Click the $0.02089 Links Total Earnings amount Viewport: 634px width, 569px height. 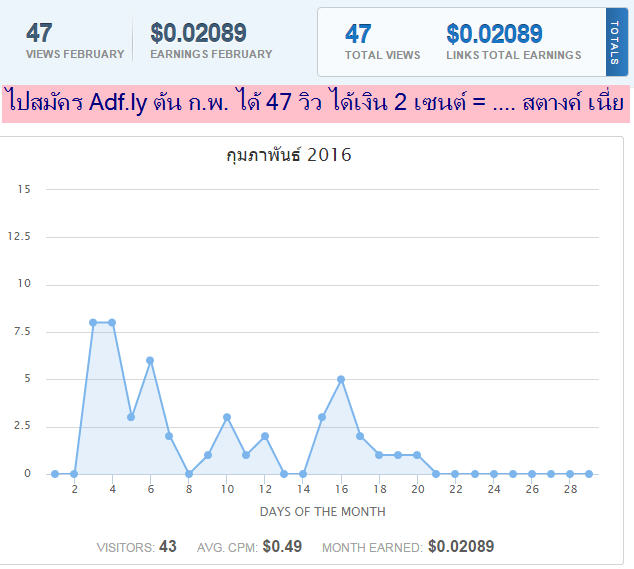click(x=494, y=34)
